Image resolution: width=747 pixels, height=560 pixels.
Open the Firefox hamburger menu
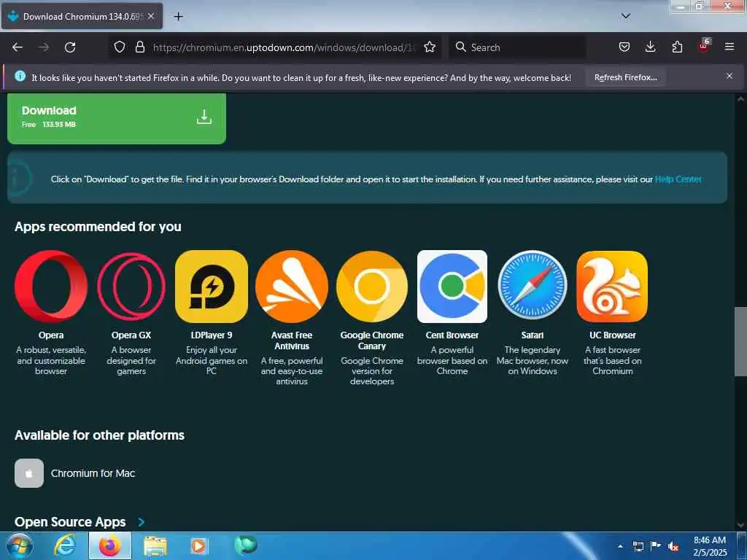pos(729,47)
